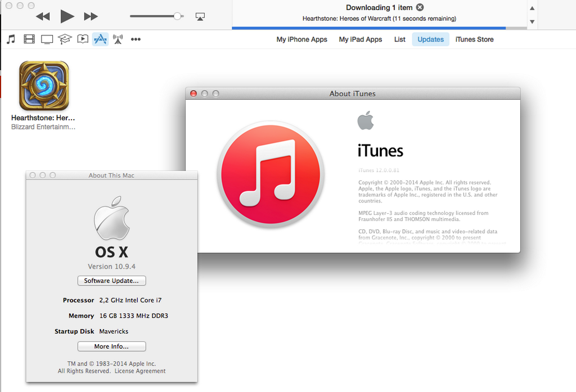Click the down arrow in the status display
Screen dimensions: 576x392
tap(532, 22)
